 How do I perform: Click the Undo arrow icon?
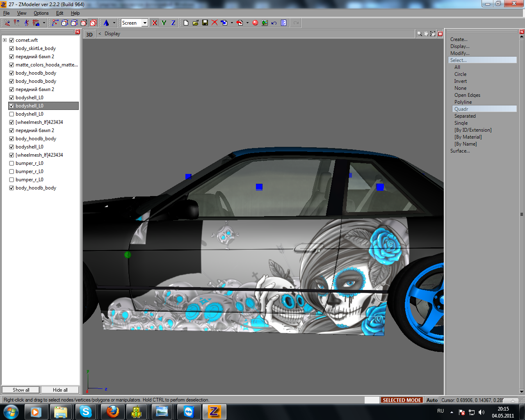pyautogui.click(x=274, y=23)
